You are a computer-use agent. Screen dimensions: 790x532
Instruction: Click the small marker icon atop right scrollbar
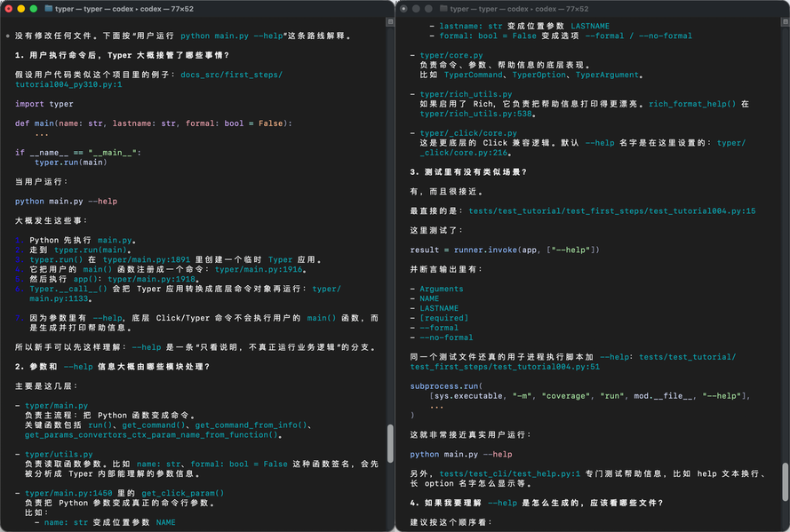click(x=785, y=21)
